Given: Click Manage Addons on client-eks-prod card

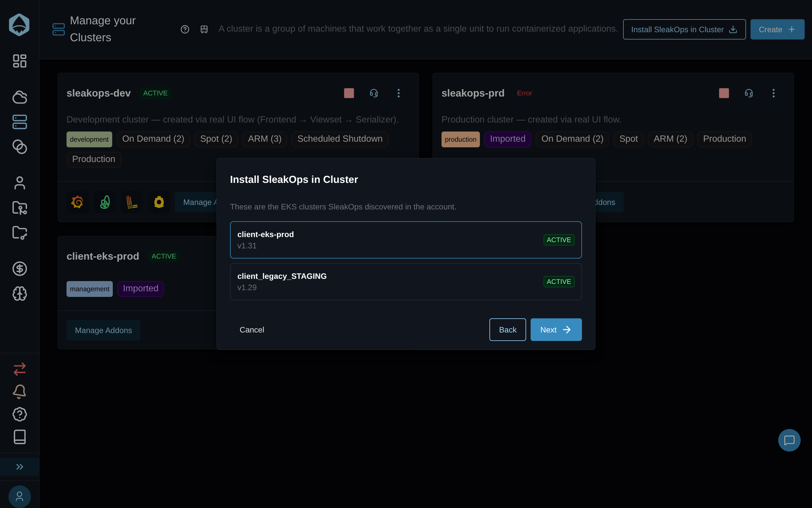Looking at the screenshot, I should (x=103, y=330).
